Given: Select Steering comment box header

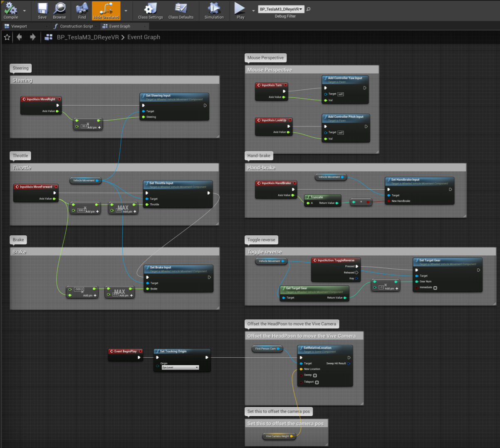Looking at the screenshot, I should click(115, 80).
